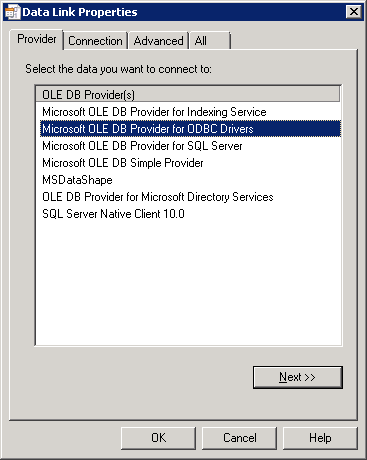Viewport: 367px width, 460px height.
Task: Click the Cancel button
Action: tap(239, 438)
